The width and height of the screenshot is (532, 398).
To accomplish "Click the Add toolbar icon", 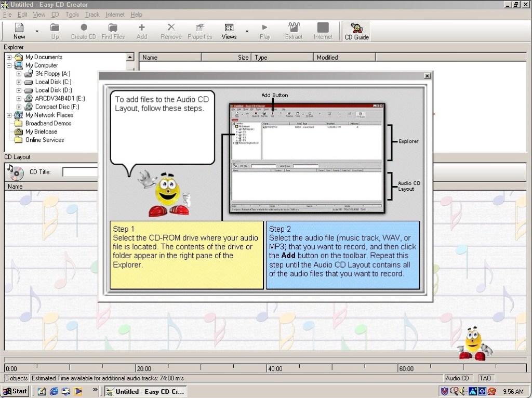I will [x=141, y=31].
